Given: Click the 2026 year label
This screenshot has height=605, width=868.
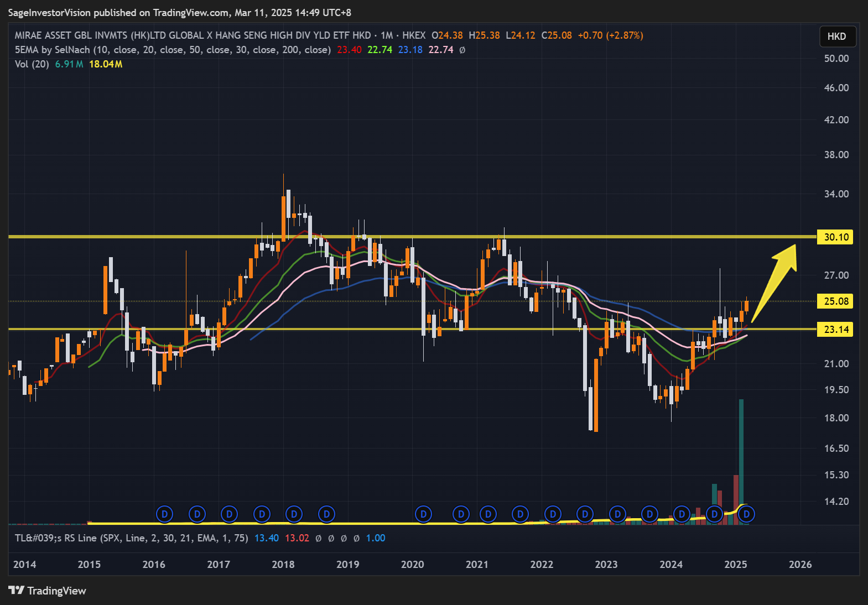Looking at the screenshot, I should (x=801, y=565).
